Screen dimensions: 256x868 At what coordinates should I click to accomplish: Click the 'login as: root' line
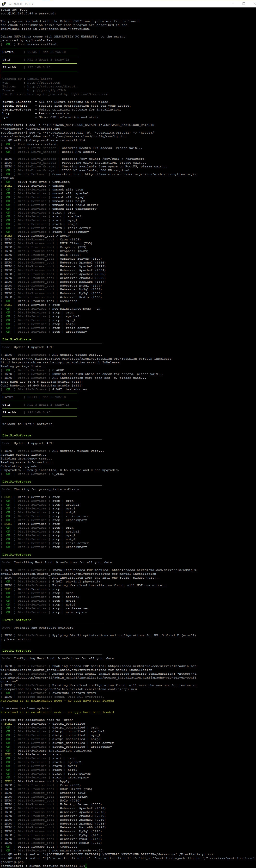point(14,10)
